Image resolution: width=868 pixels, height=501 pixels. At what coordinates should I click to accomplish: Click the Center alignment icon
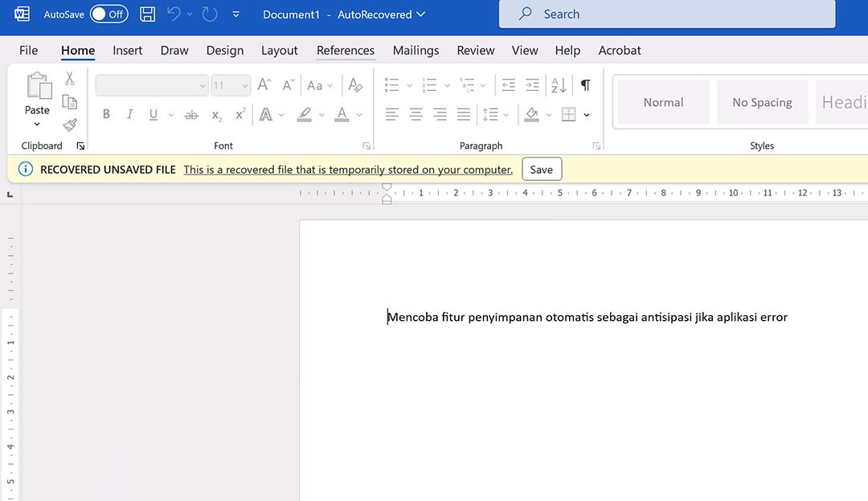[416, 114]
